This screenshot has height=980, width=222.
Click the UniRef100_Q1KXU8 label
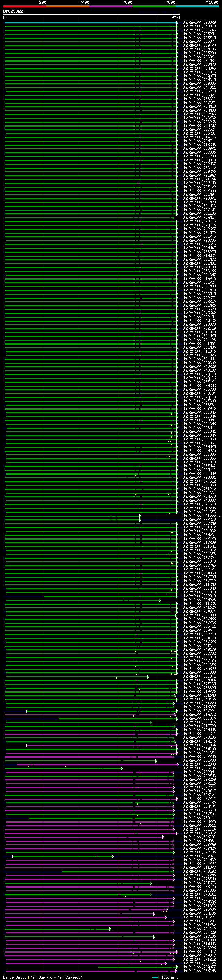[199, 145]
